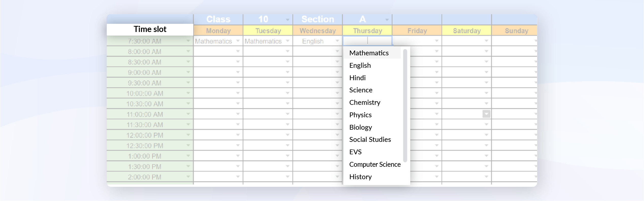Screen dimensions: 644x201
Task: Open the section A dropdown arrow
Action: (x=387, y=20)
